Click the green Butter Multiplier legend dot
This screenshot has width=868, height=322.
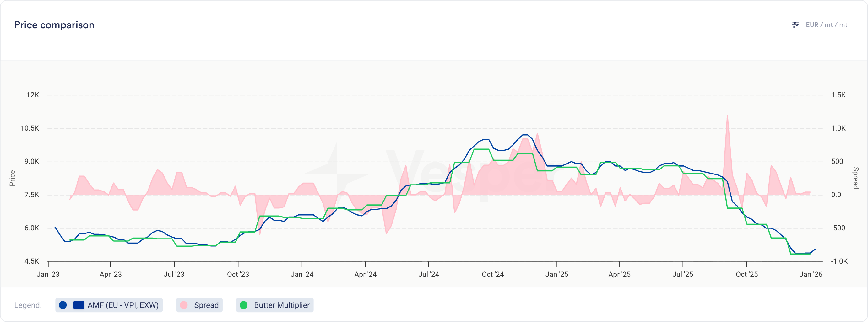pyautogui.click(x=244, y=305)
